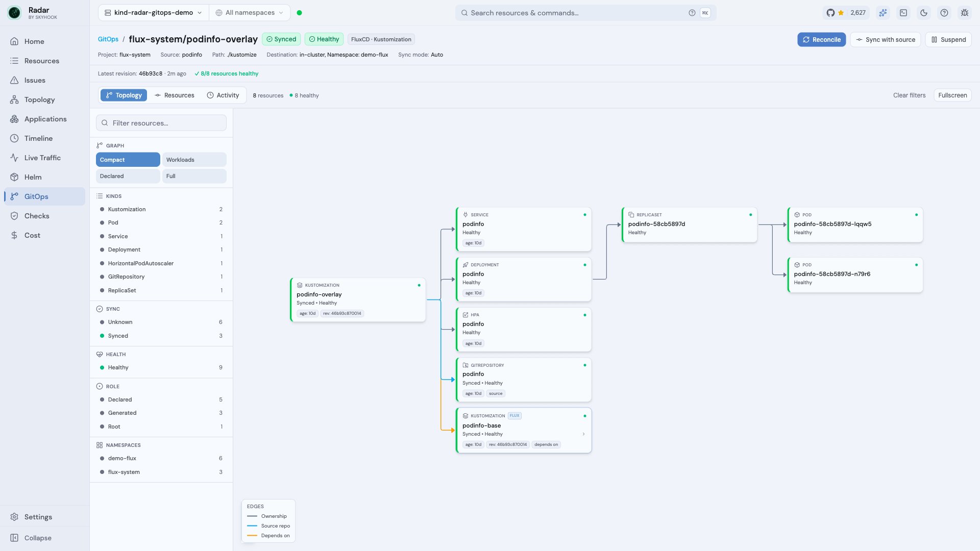The width and height of the screenshot is (980, 551).
Task: Open Checks in the sidebar
Action: tap(44, 216)
